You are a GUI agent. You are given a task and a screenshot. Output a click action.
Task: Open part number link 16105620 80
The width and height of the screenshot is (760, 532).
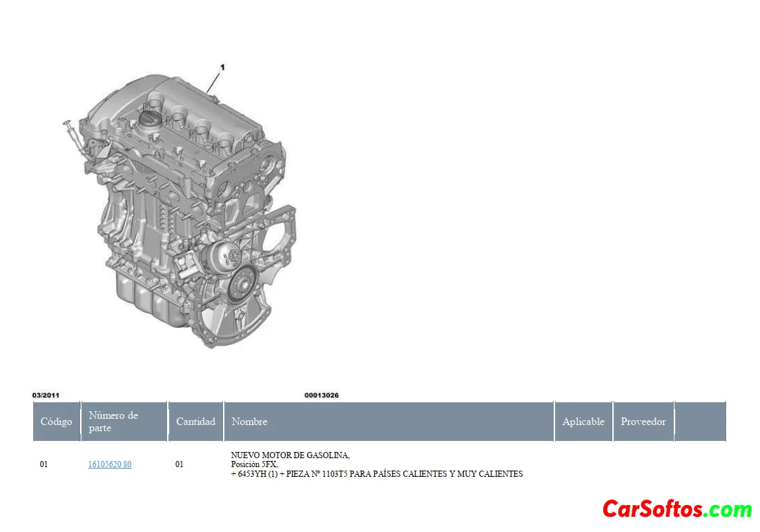point(110,464)
